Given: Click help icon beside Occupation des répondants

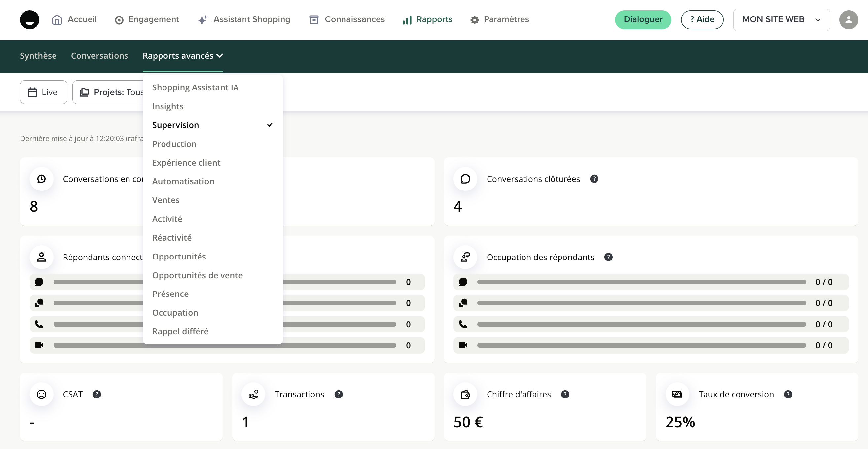Looking at the screenshot, I should pos(608,257).
